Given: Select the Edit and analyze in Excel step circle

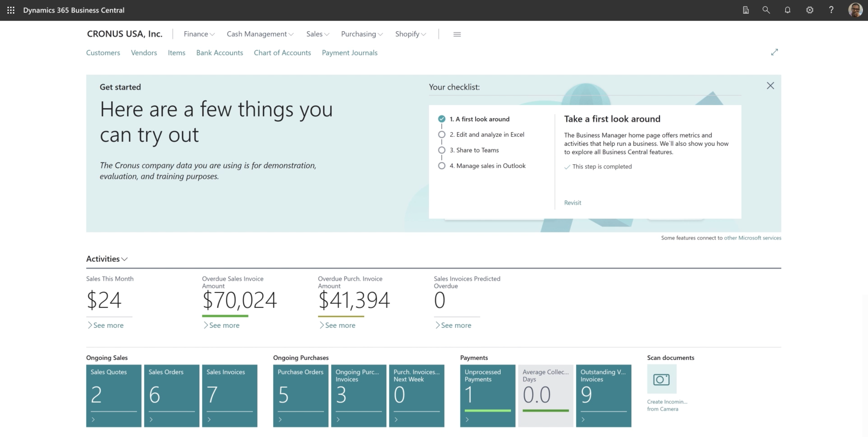Looking at the screenshot, I should (441, 134).
